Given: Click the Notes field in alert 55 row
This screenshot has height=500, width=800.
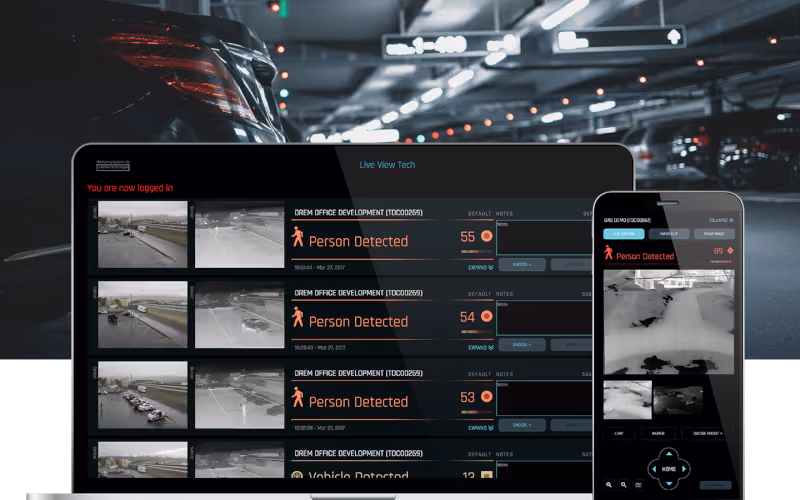Looking at the screenshot, I should point(544,237).
